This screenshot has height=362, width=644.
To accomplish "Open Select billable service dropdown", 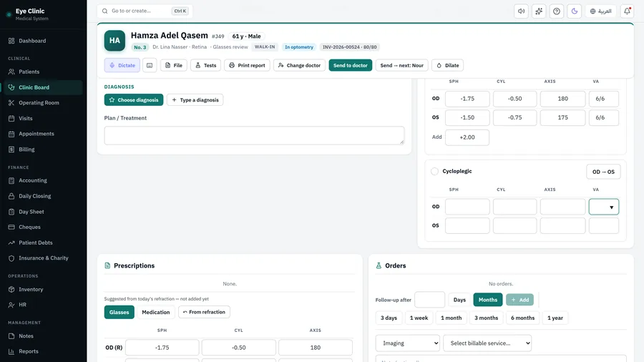I will coord(487,343).
